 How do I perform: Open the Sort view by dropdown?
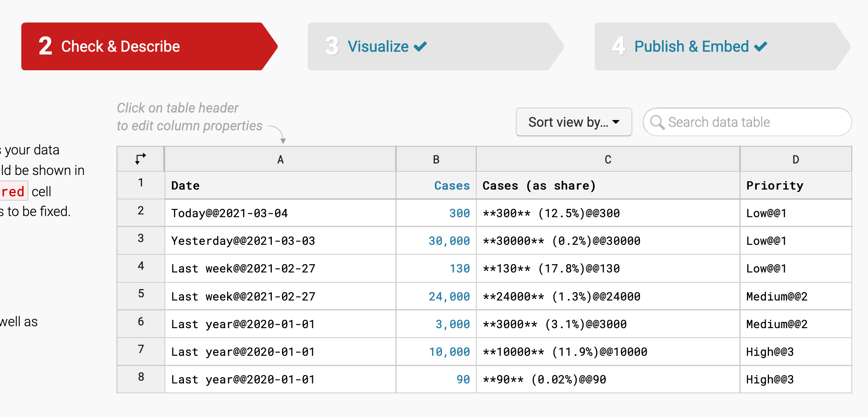pos(573,122)
